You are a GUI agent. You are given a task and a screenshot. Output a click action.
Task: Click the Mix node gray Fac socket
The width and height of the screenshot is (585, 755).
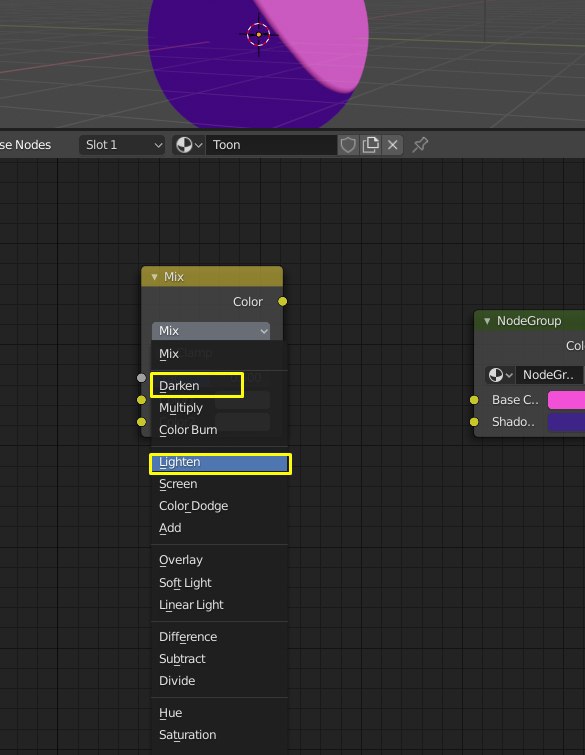pos(141,378)
